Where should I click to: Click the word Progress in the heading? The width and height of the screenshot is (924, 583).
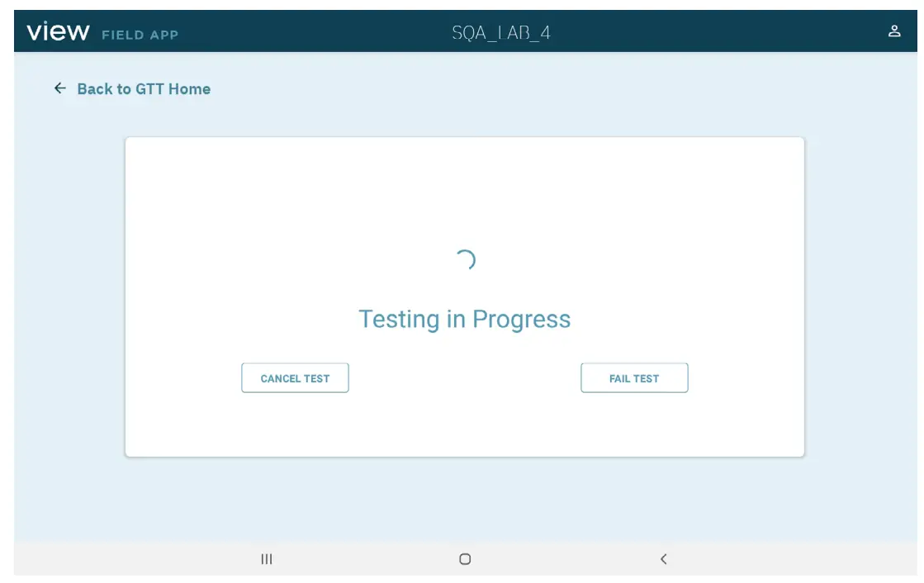[x=521, y=320]
